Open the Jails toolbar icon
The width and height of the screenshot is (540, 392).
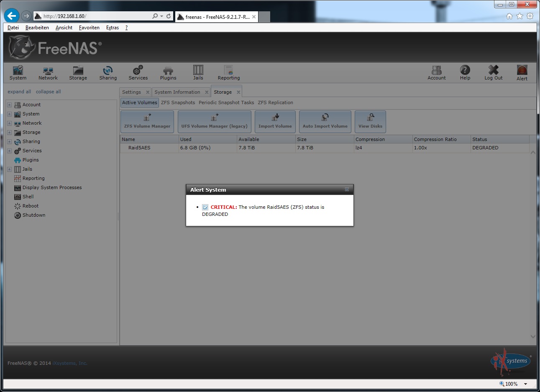[198, 73]
